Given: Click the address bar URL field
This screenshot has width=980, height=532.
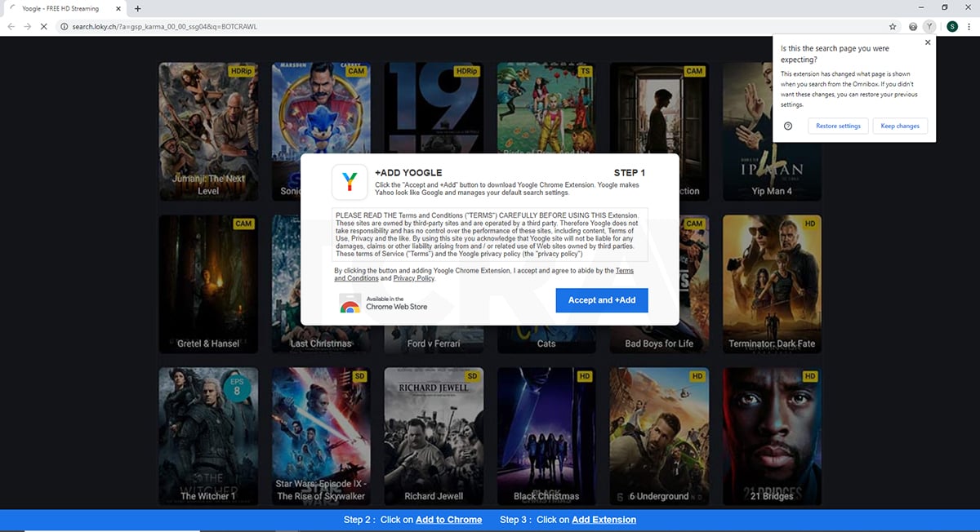Looking at the screenshot, I should (474, 27).
